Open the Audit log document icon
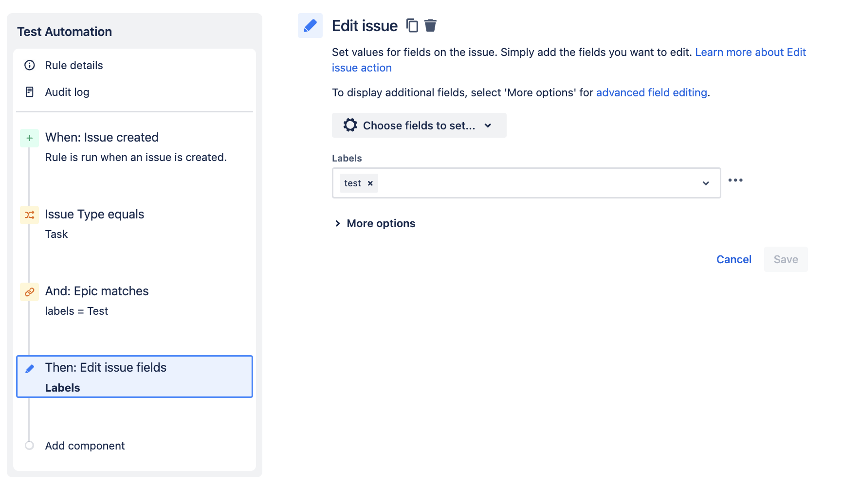The image size is (842, 504). (30, 91)
